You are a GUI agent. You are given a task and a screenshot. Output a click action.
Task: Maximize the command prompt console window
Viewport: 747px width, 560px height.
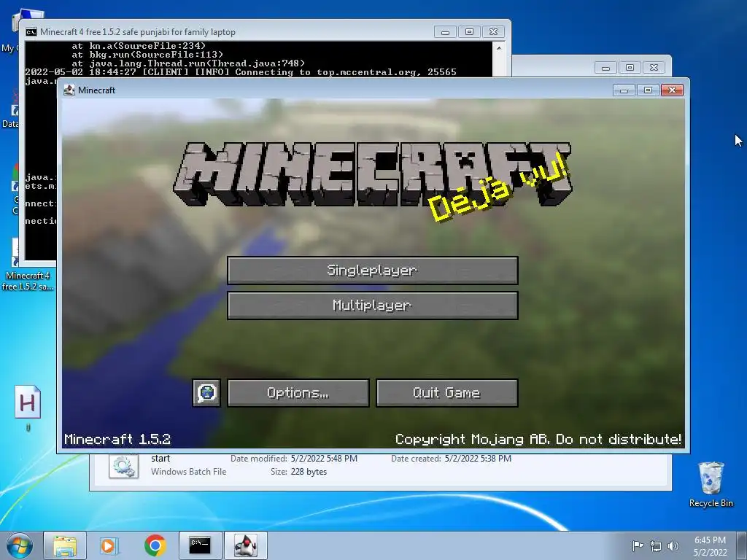click(469, 32)
